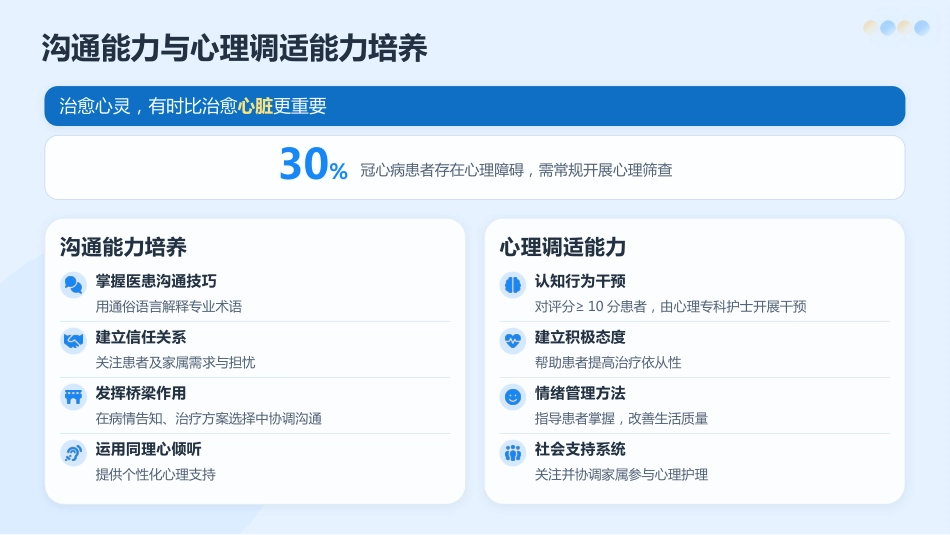Select the description 提供个性化心理支持

155,474
